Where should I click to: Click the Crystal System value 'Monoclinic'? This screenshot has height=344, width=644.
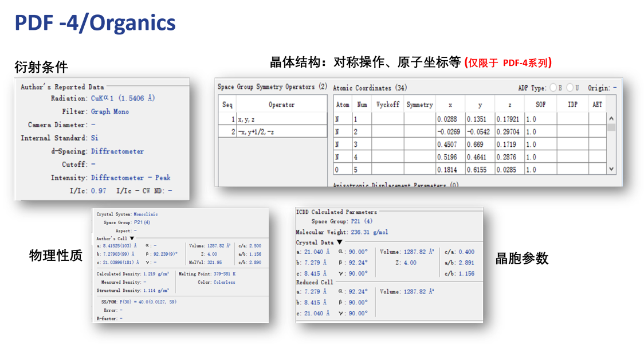(146, 214)
